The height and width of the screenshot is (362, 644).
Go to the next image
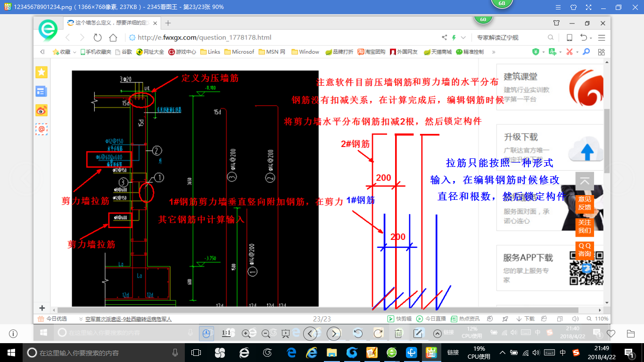tap(334, 334)
